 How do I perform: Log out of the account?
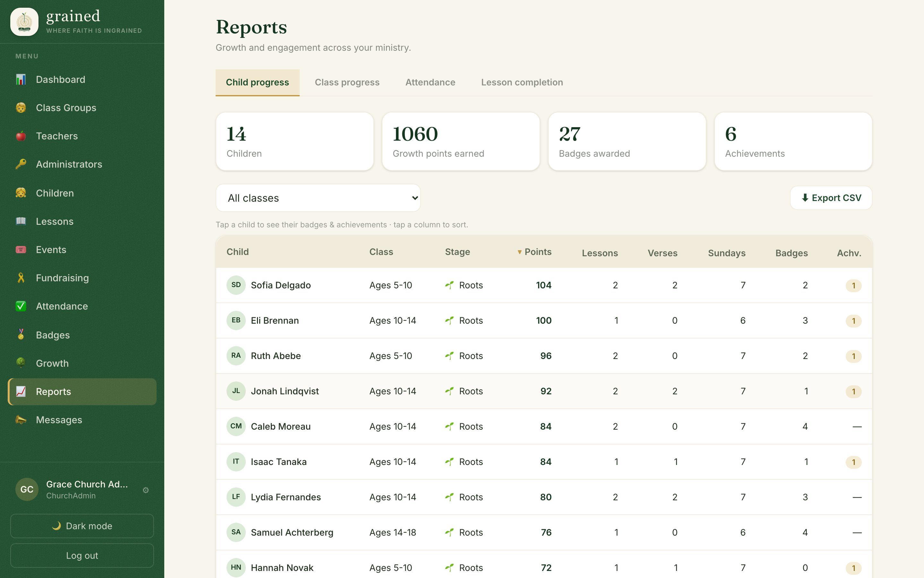pos(82,556)
